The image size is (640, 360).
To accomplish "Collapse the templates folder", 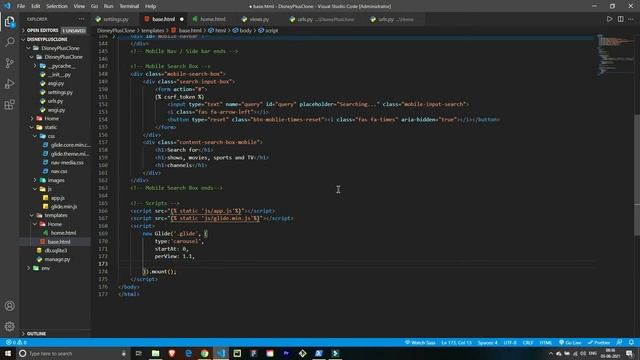I will coord(56,215).
